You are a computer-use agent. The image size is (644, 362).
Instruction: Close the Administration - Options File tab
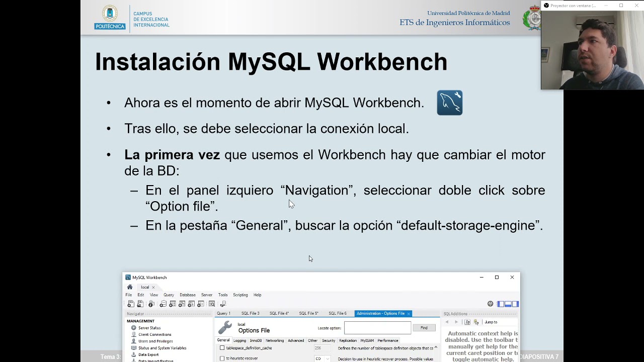pyautogui.click(x=409, y=314)
